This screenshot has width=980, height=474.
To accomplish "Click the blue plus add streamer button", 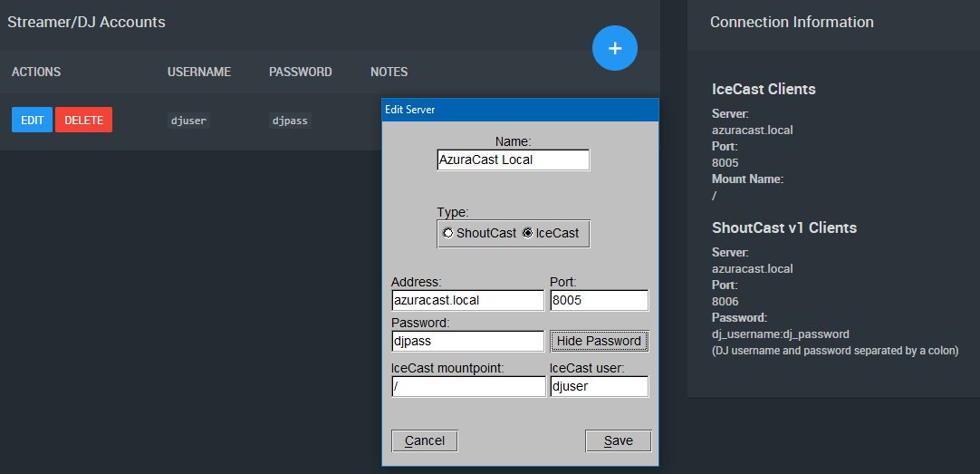I will 614,48.
